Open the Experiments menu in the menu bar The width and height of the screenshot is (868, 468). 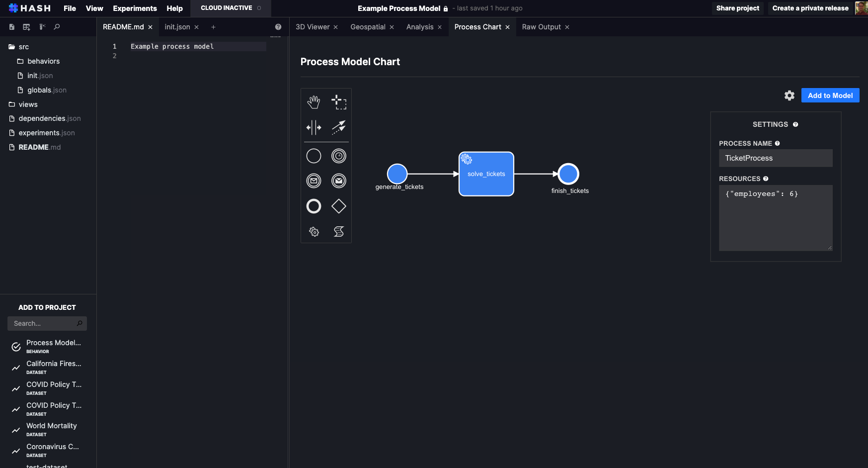pyautogui.click(x=135, y=8)
